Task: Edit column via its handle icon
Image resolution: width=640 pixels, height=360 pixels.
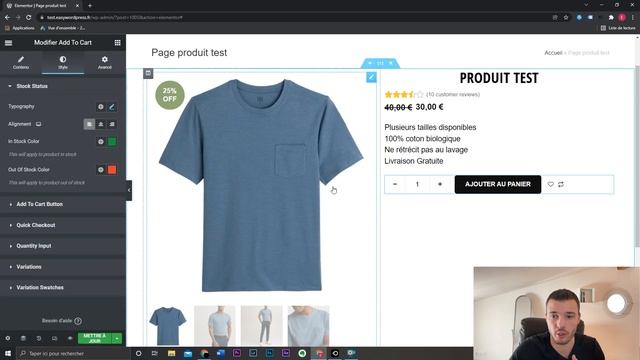Action: tap(148, 73)
